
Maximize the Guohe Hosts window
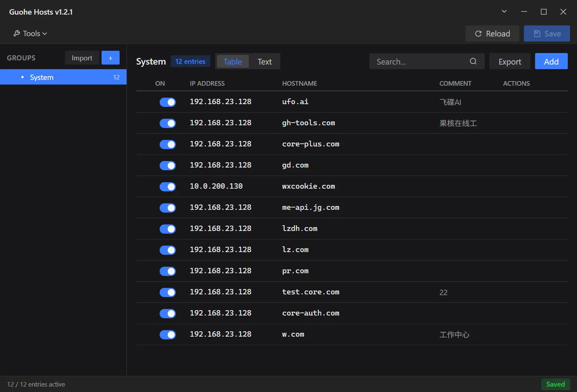(544, 12)
